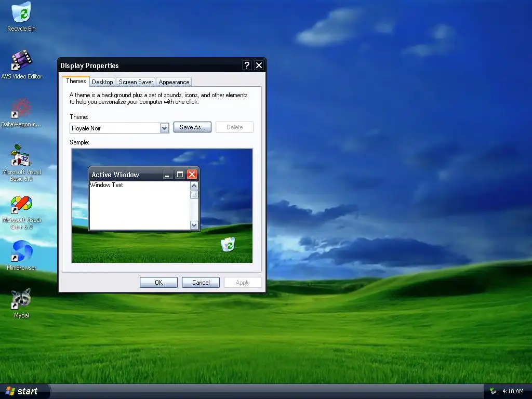Viewport: 532px width, 399px height.
Task: Click the Theme: label
Action: [79, 117]
